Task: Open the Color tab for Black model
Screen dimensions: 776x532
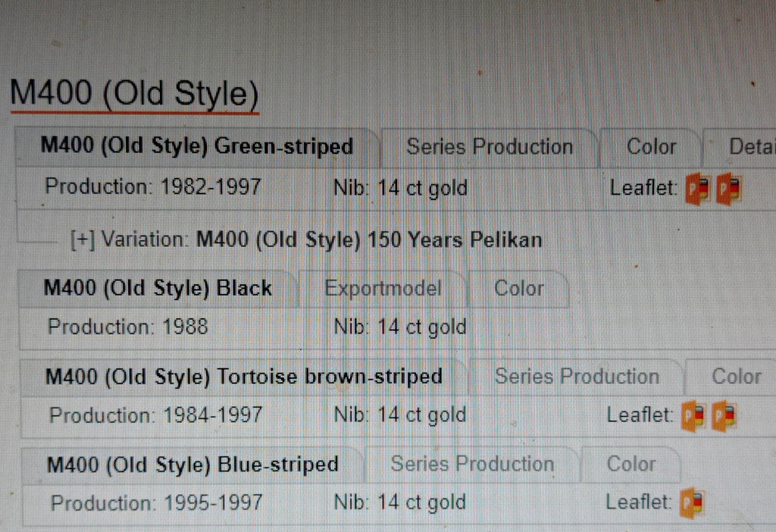Action: click(x=519, y=289)
